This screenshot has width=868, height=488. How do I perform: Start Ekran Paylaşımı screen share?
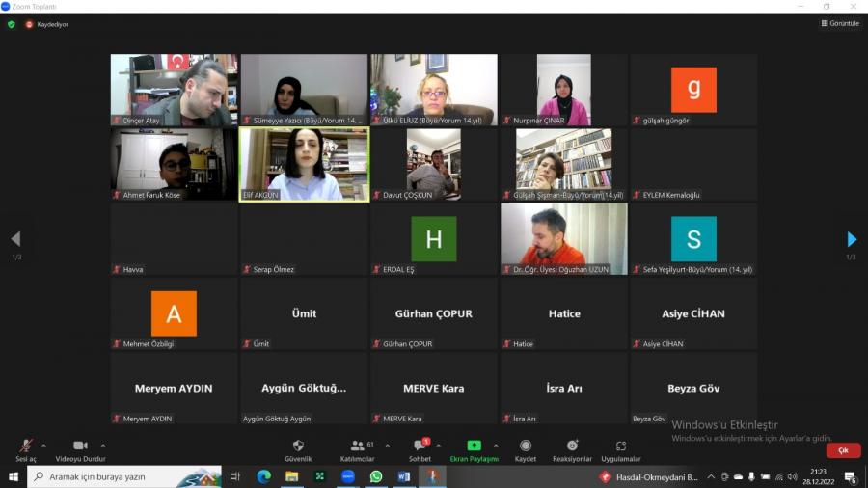click(474, 450)
